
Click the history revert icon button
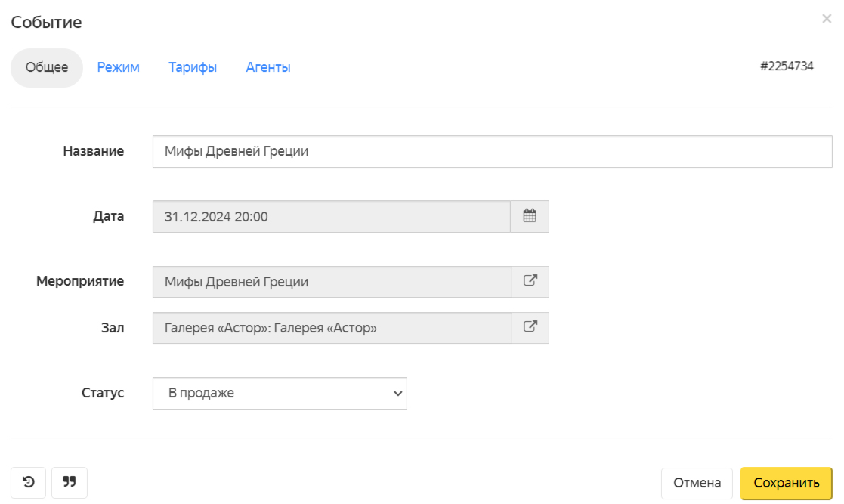tap(29, 482)
